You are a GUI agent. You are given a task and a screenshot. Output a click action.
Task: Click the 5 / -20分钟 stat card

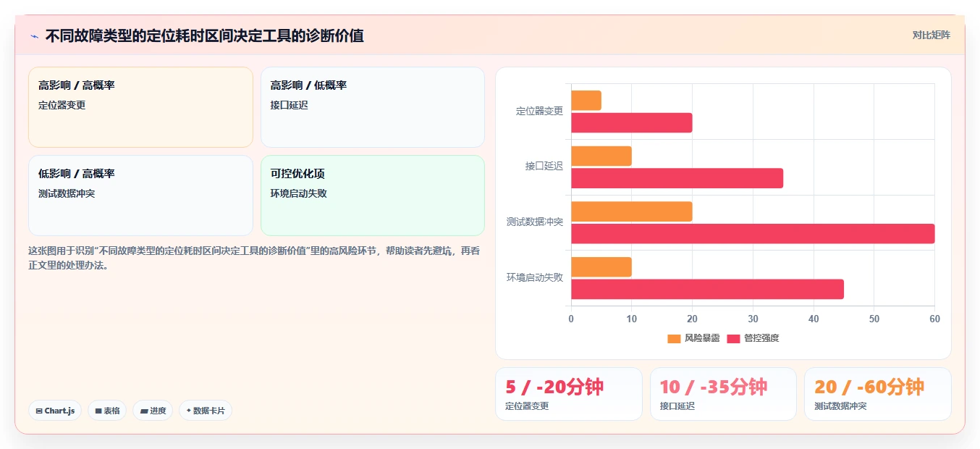[x=569, y=394]
